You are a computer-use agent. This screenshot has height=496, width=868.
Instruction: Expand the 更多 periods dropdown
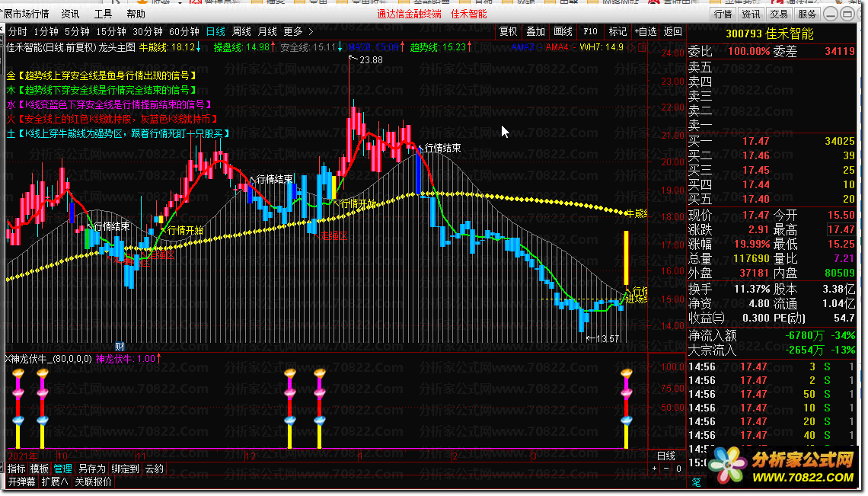298,31
